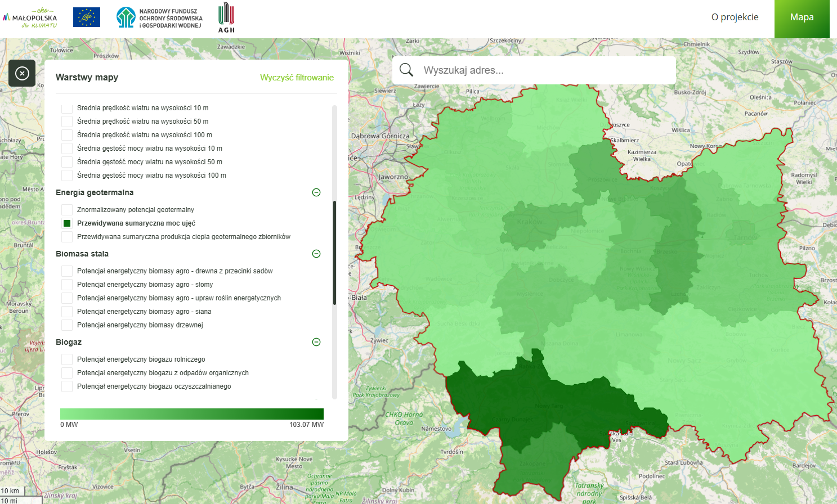The image size is (837, 504).
Task: Check biogazu rolniczego potential layer
Action: (x=67, y=359)
